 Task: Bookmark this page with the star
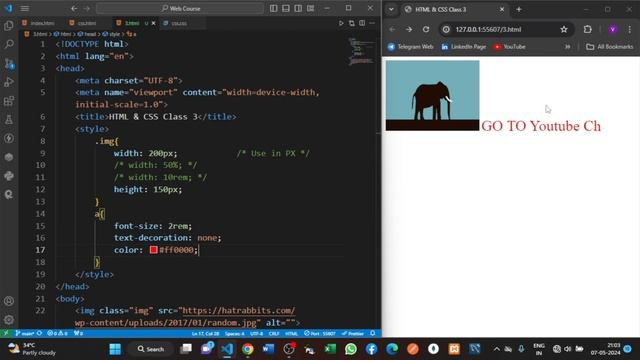click(564, 29)
